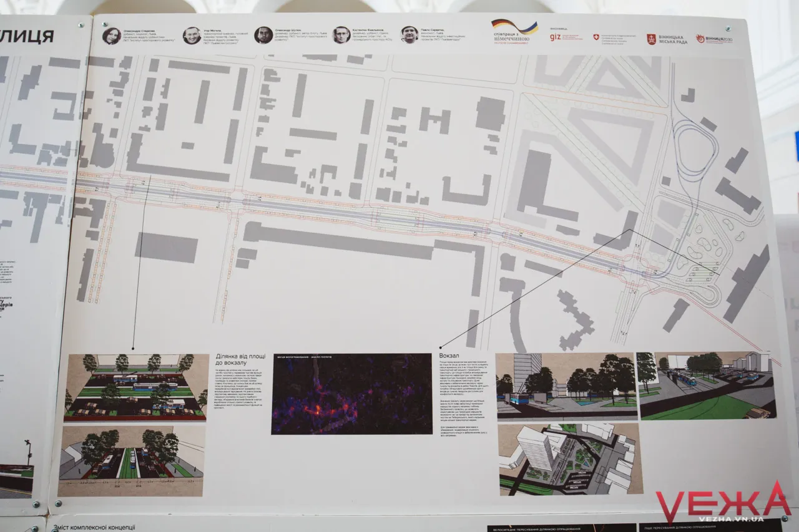Click the 'Зміст комплексної концепції' heading at bottom

(95, 527)
